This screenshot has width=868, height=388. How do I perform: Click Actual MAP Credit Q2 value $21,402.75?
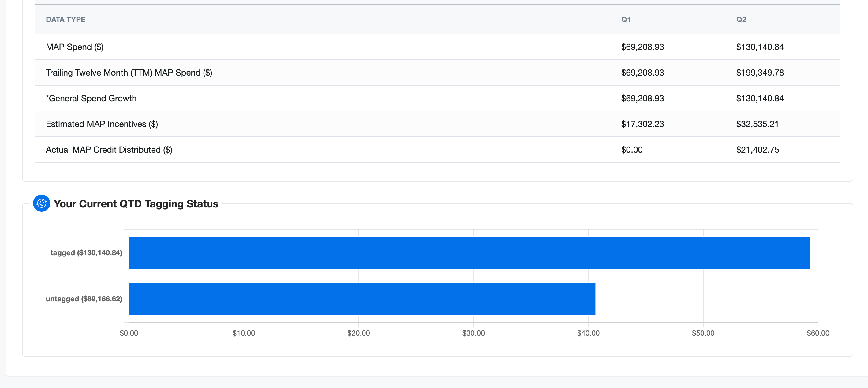(758, 150)
